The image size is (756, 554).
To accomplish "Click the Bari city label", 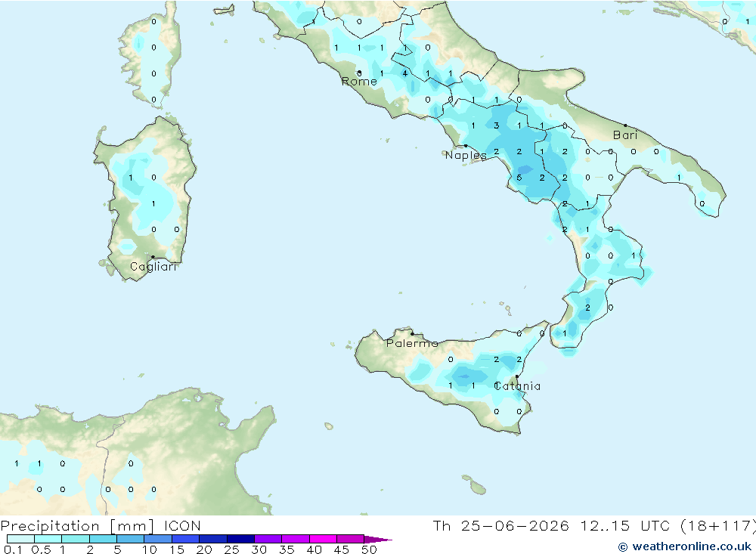I will 625,135.
